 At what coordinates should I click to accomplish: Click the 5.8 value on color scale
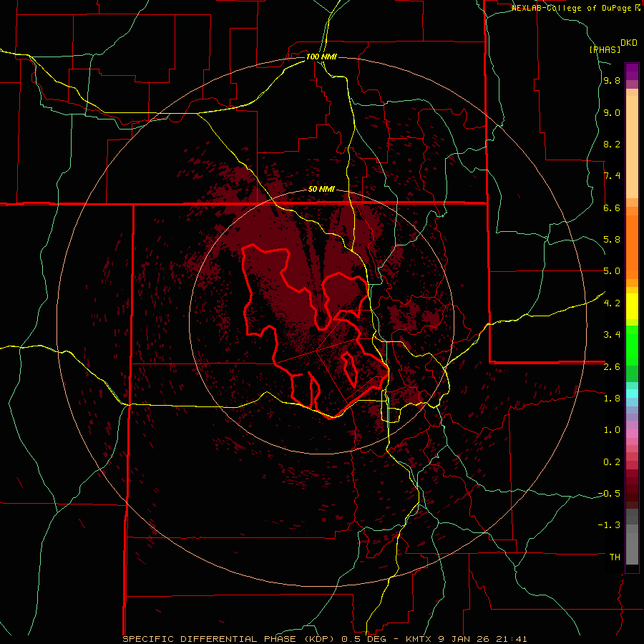612,240
